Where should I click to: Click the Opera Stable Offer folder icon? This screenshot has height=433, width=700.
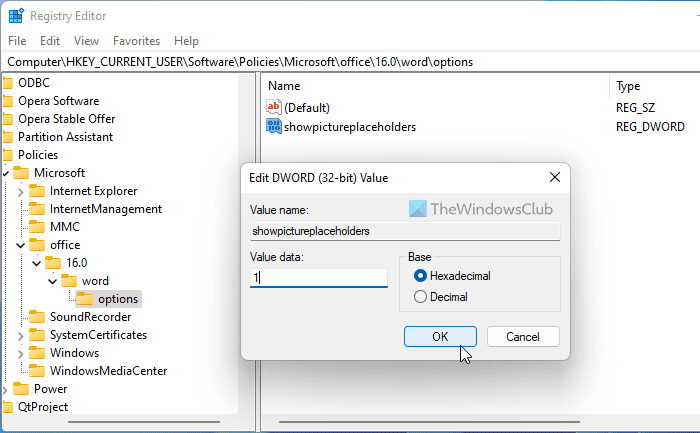click(8, 119)
